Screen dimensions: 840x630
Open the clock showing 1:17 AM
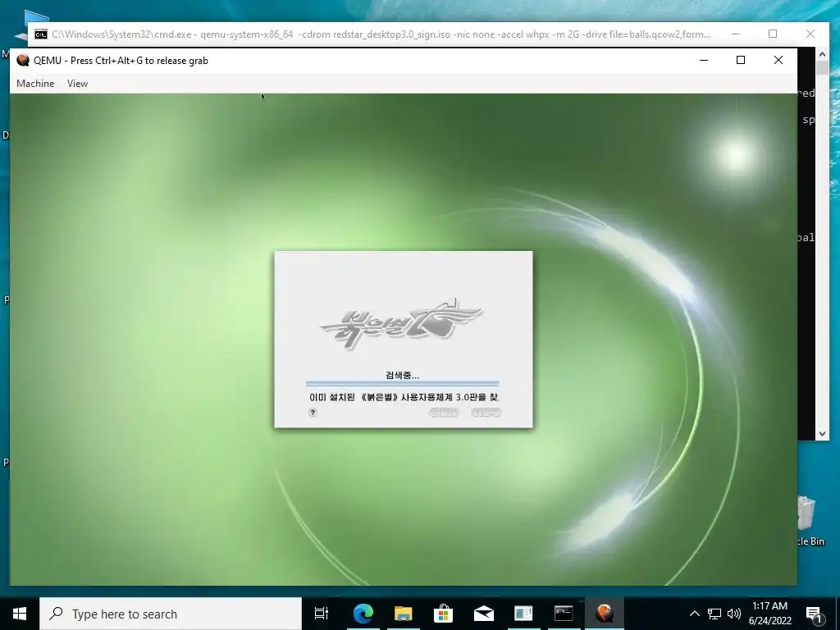(x=769, y=614)
